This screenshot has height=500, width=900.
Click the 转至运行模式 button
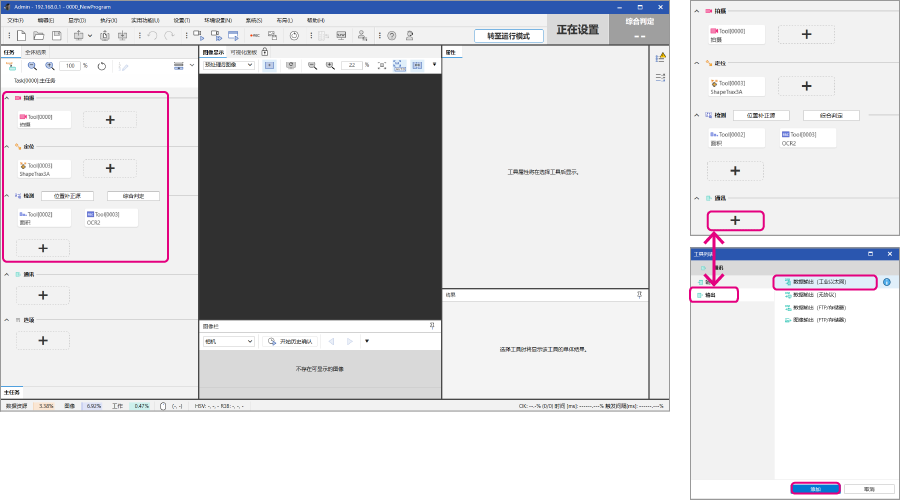[x=508, y=35]
